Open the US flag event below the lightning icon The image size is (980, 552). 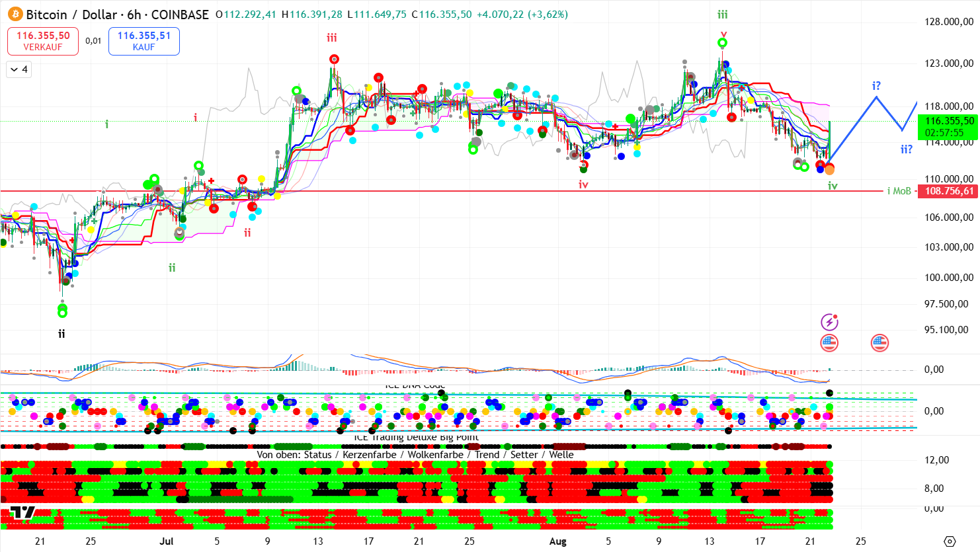[x=829, y=342]
